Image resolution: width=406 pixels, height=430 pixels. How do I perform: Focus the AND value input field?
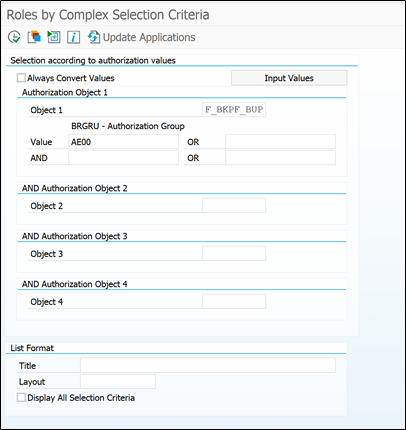(x=123, y=158)
